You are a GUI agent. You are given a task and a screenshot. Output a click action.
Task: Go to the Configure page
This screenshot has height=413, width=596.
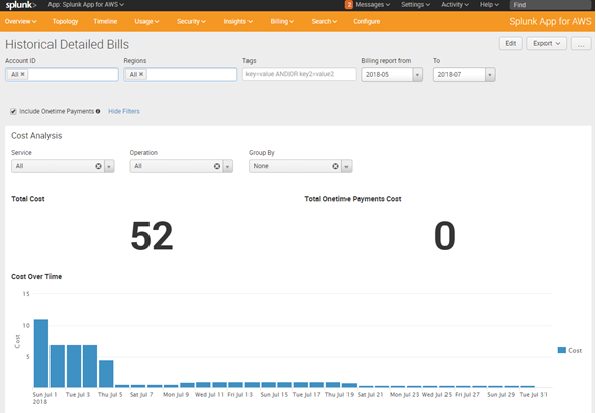tap(366, 21)
